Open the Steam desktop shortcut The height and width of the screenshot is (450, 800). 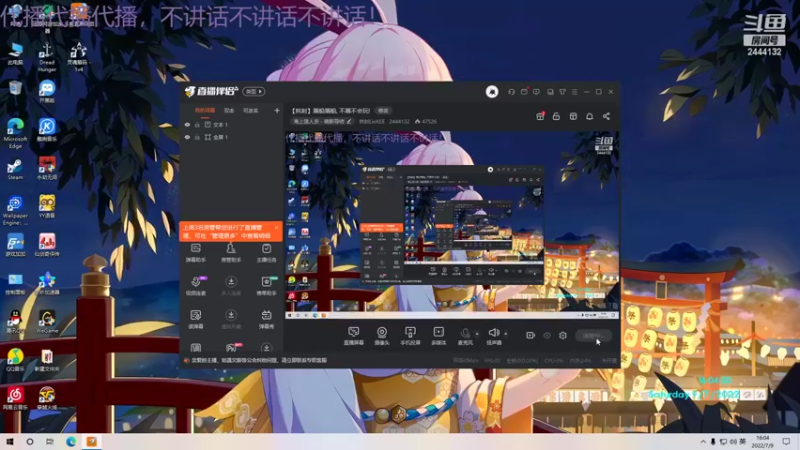point(15,169)
